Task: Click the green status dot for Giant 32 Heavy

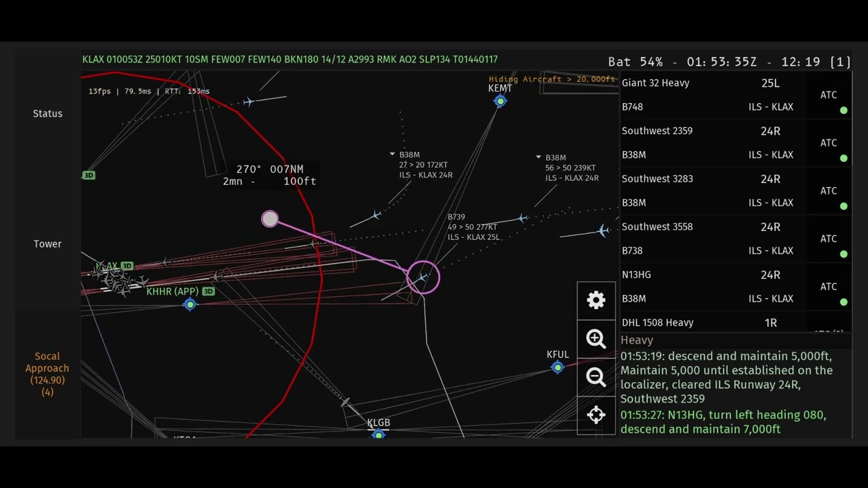Action: pos(844,110)
